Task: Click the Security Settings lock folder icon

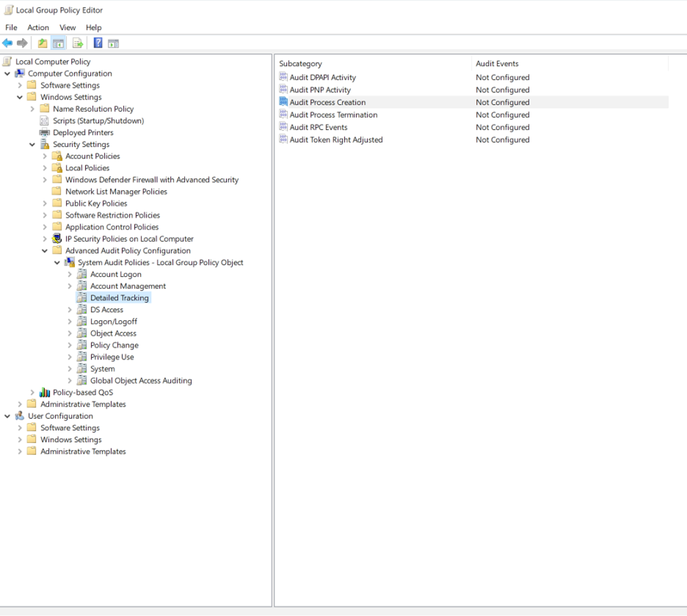Action: point(44,144)
